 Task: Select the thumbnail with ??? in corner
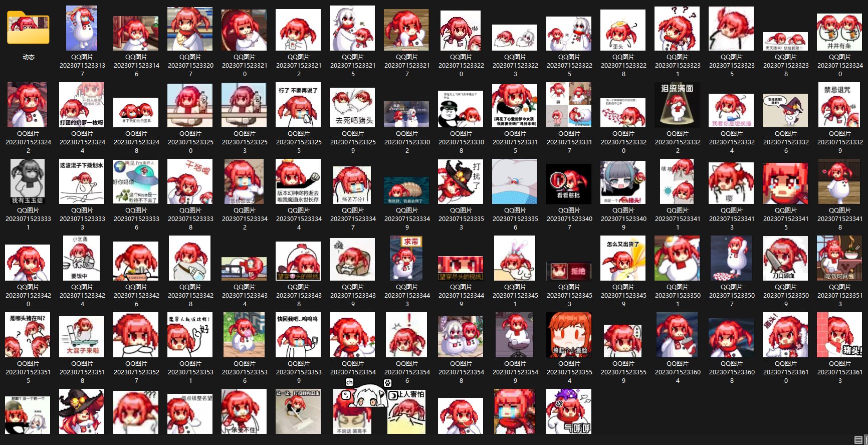pyautogui.click(x=136, y=412)
